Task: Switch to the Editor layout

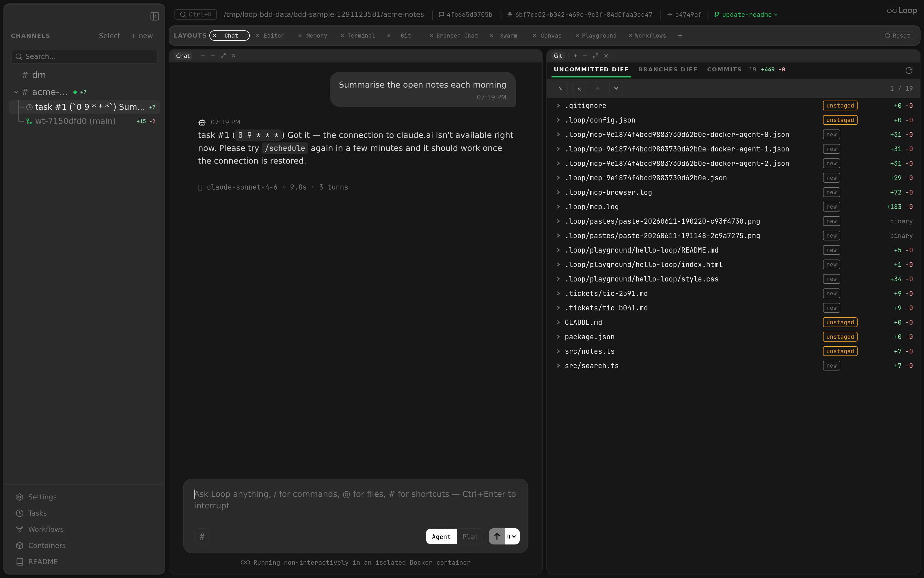Action: 274,36
